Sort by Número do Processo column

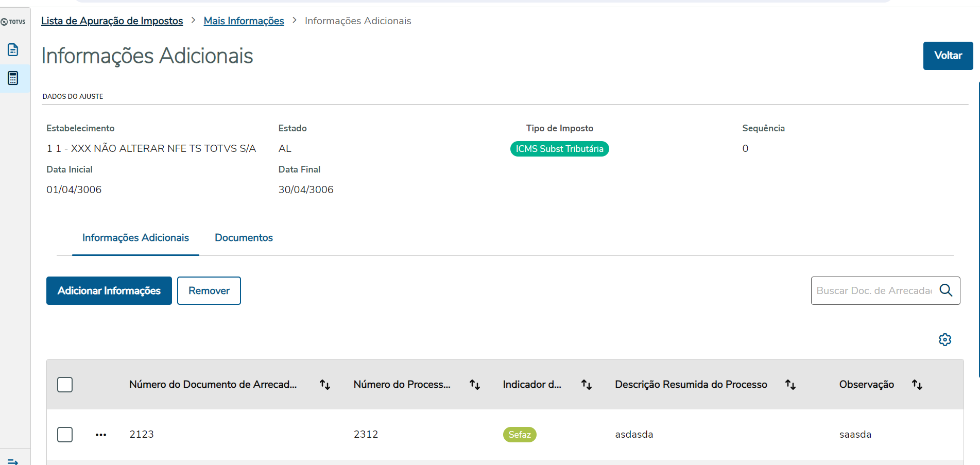[475, 385]
